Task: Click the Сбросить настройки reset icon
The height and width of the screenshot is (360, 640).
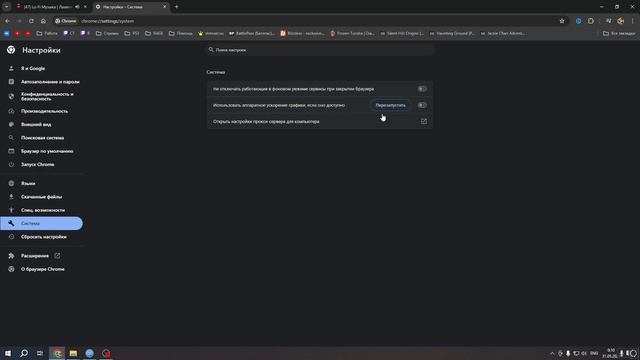Action: point(11,237)
